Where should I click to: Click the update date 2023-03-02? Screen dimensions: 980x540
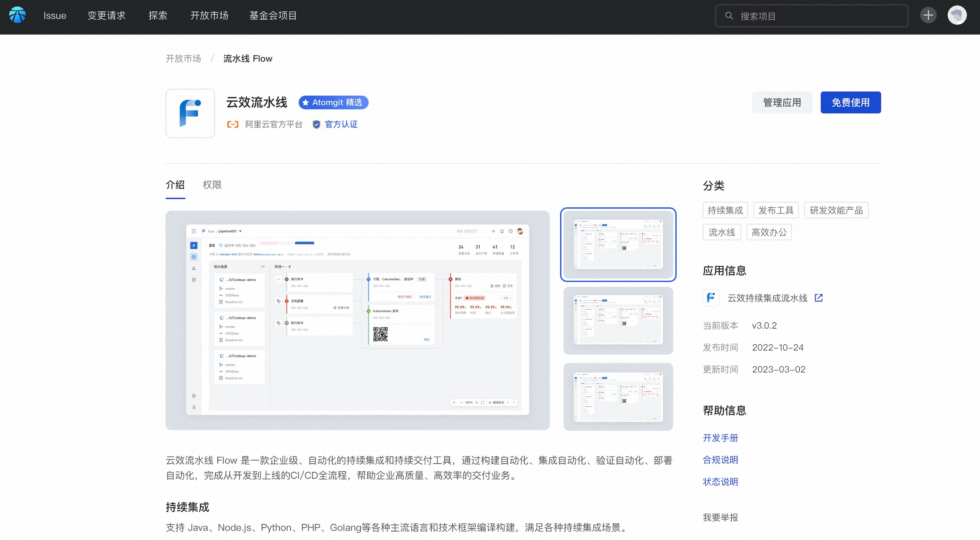click(x=779, y=369)
